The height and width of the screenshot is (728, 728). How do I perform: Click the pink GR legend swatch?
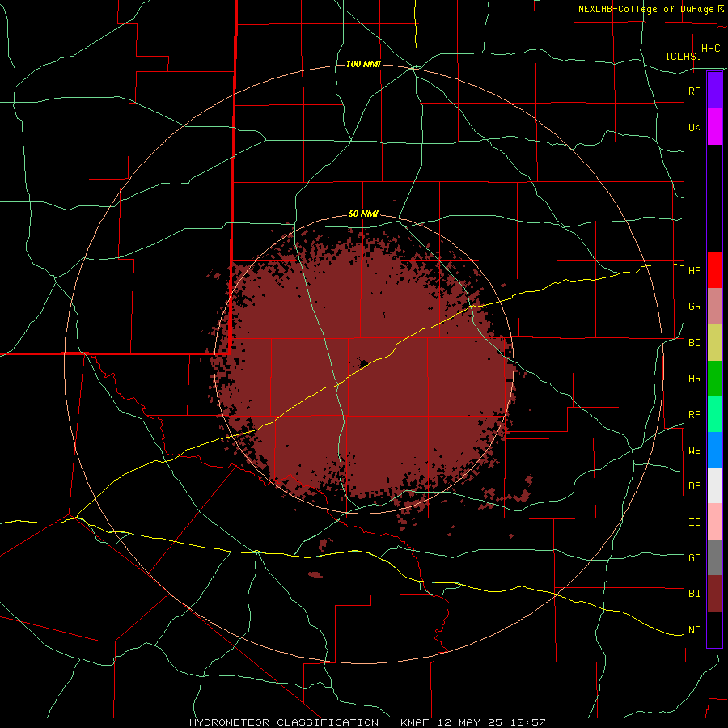(x=714, y=307)
